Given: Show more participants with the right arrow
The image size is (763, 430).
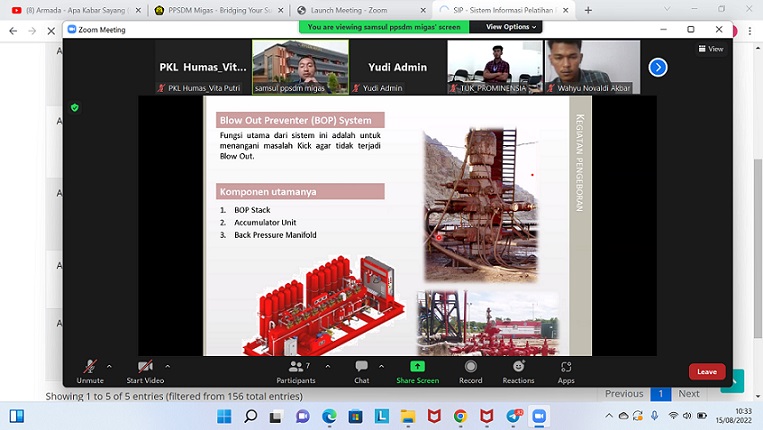Looking at the screenshot, I should [x=657, y=67].
